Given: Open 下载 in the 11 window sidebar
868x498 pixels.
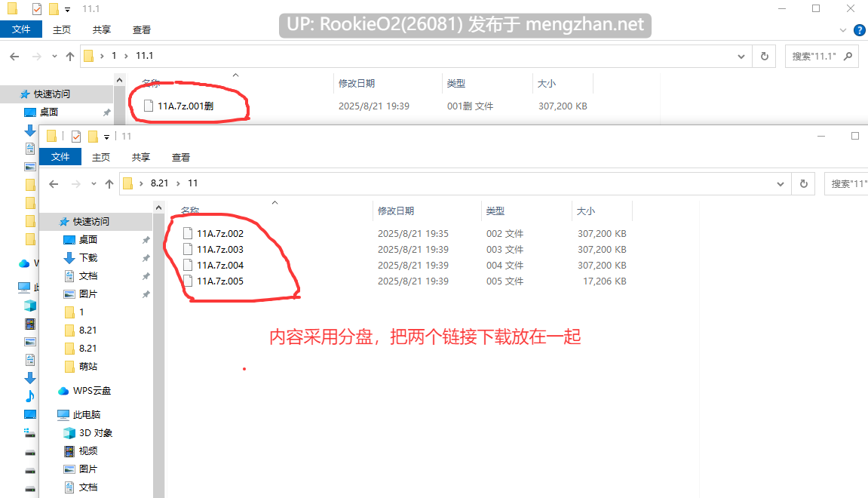Looking at the screenshot, I should 88,258.
